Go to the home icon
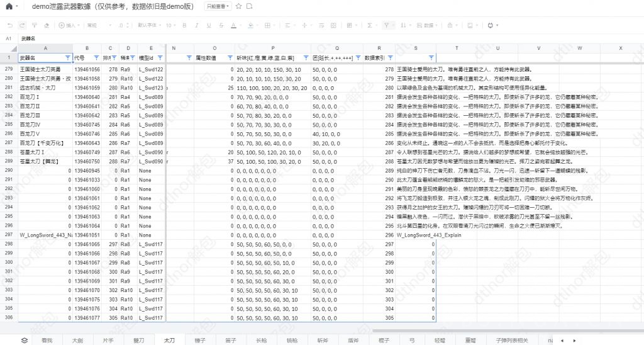Viewport: 644px width, 345px height. point(9,6)
